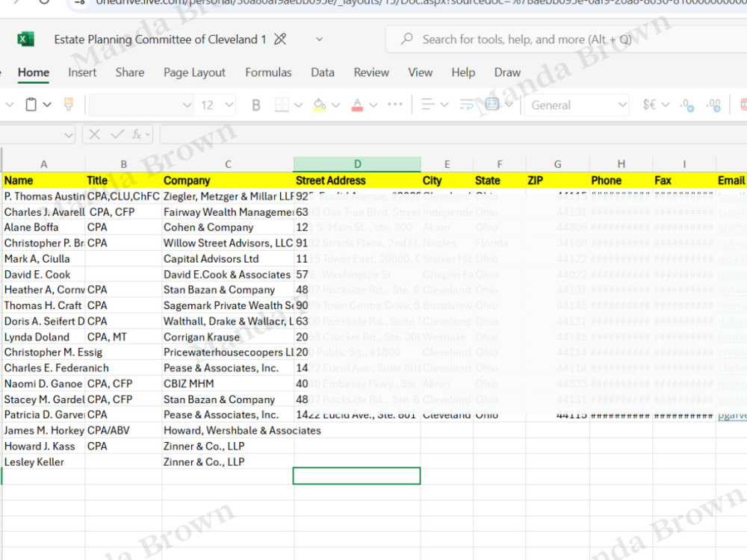Expand the font color palette arrow
The height and width of the screenshot is (560, 747).
(x=373, y=105)
